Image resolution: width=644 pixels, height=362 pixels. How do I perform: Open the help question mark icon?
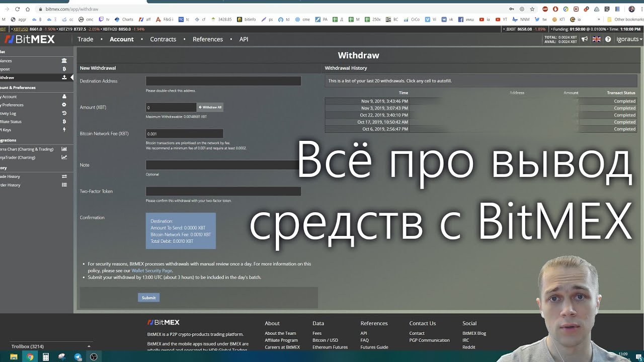(608, 39)
